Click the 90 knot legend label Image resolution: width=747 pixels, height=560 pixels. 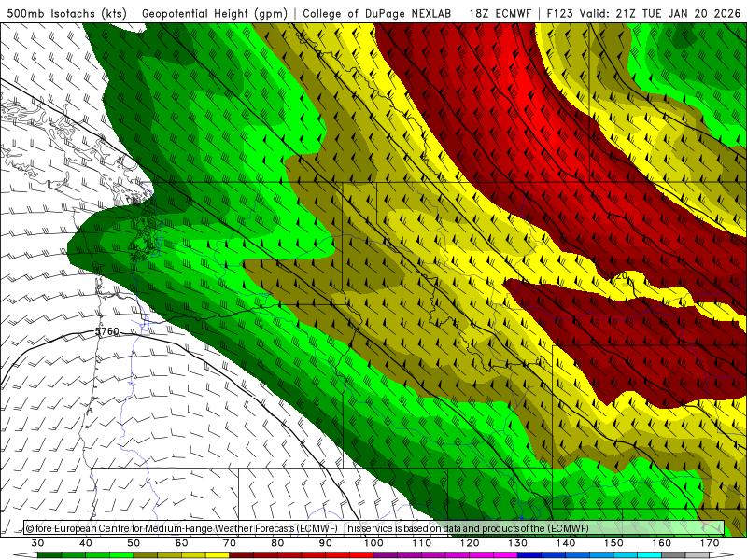tap(326, 543)
